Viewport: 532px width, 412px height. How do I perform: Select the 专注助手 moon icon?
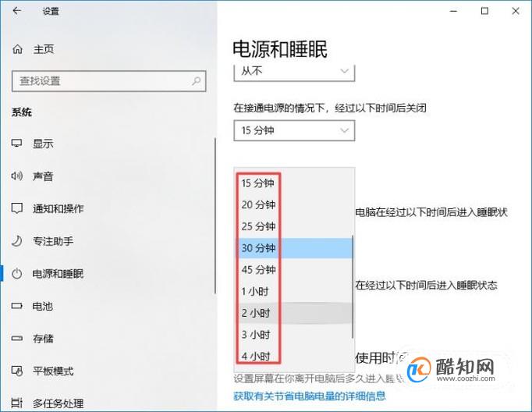(17, 241)
